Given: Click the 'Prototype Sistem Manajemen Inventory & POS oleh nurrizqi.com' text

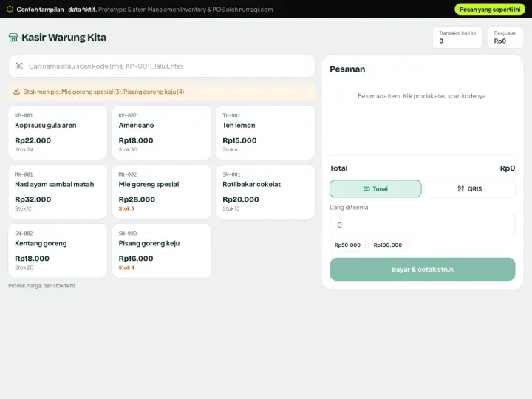Looking at the screenshot, I should click(185, 10).
